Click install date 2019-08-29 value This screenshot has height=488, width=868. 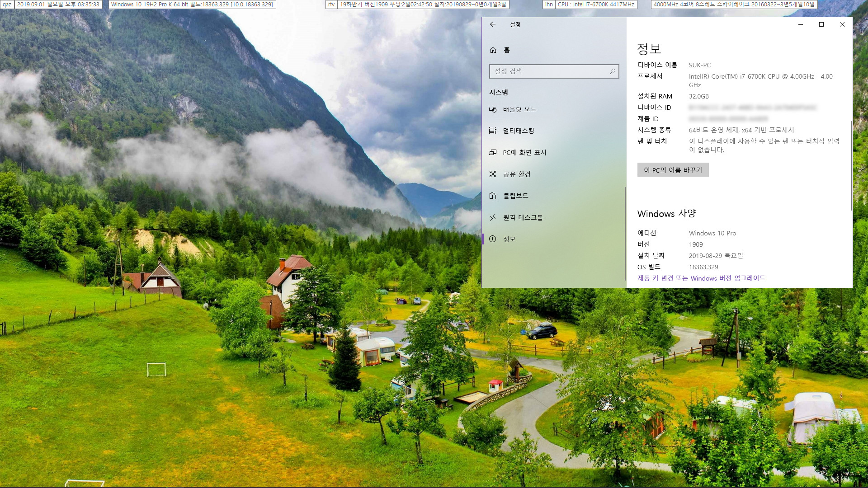(x=716, y=256)
